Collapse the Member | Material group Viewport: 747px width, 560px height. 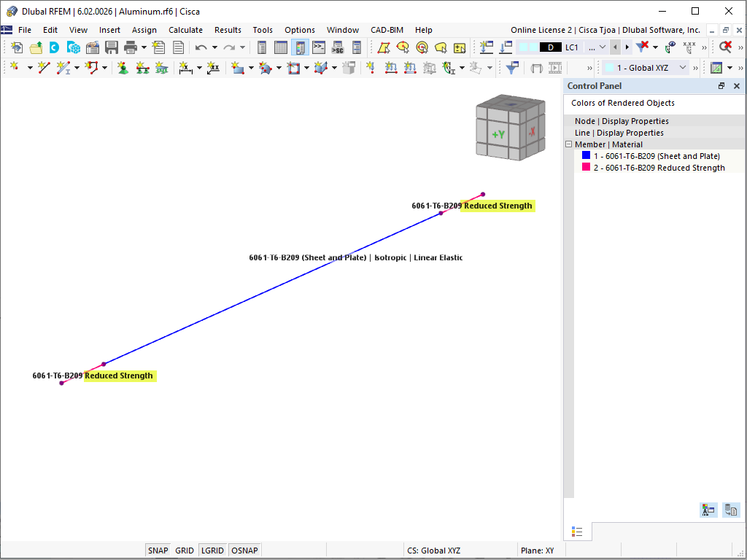click(568, 144)
